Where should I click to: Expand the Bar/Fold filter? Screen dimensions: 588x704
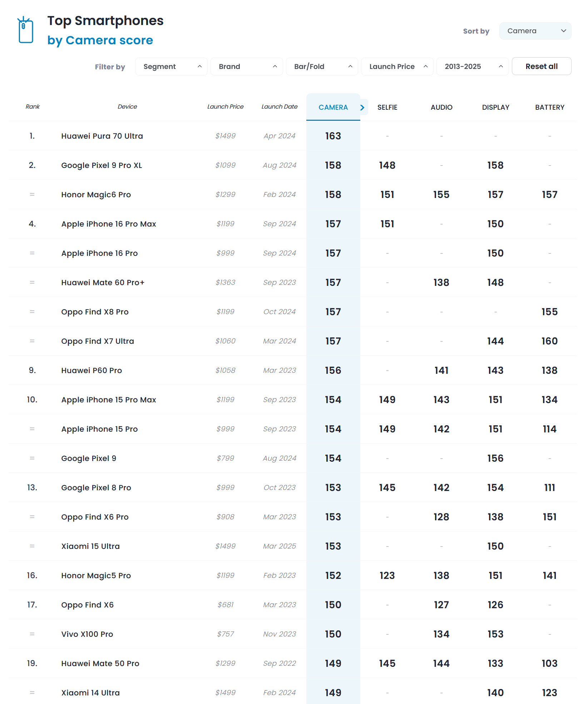point(322,67)
